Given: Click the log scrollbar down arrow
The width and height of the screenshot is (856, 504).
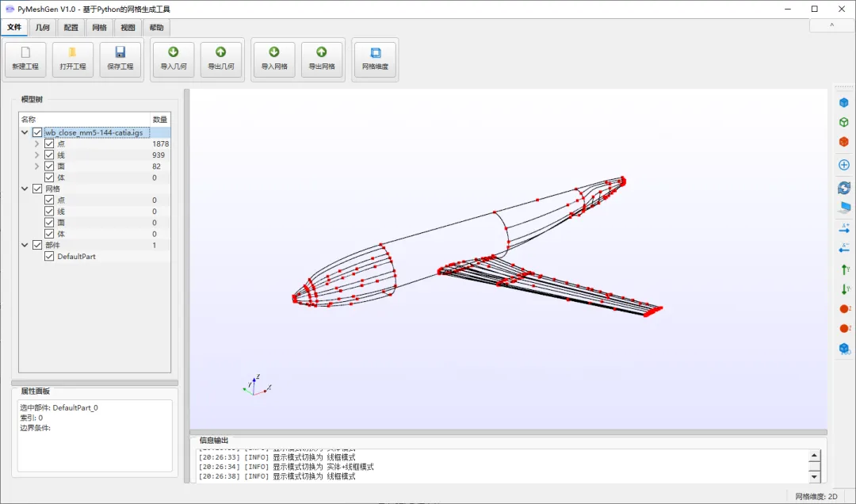Looking at the screenshot, I should [814, 477].
